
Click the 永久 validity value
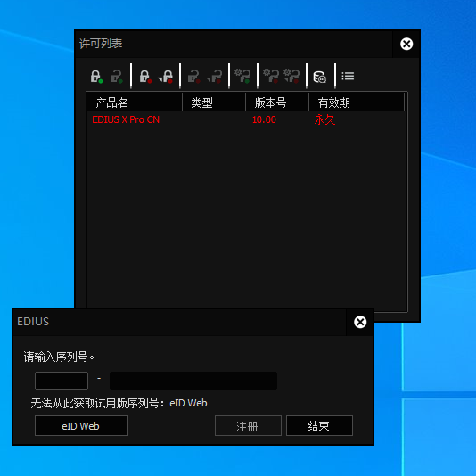324,119
